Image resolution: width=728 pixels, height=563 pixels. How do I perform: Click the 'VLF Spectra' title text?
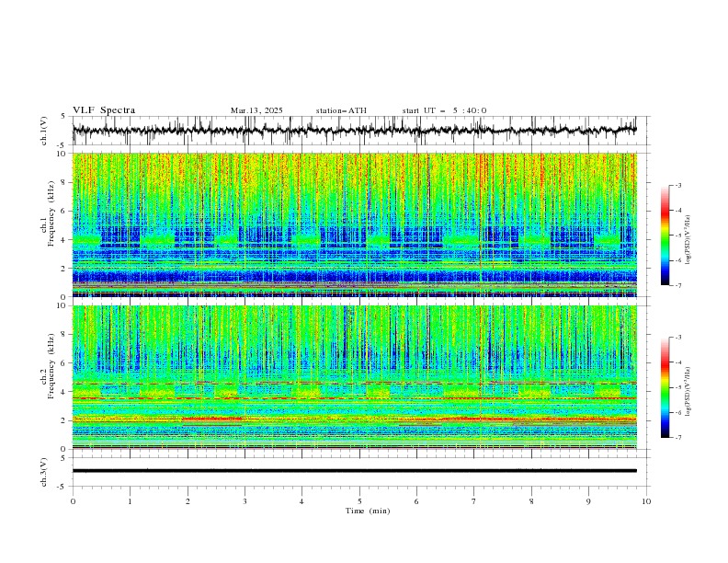pos(104,110)
